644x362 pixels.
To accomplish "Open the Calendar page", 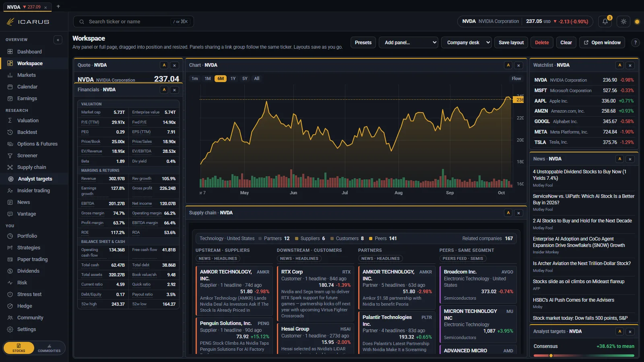I will (34, 87).
